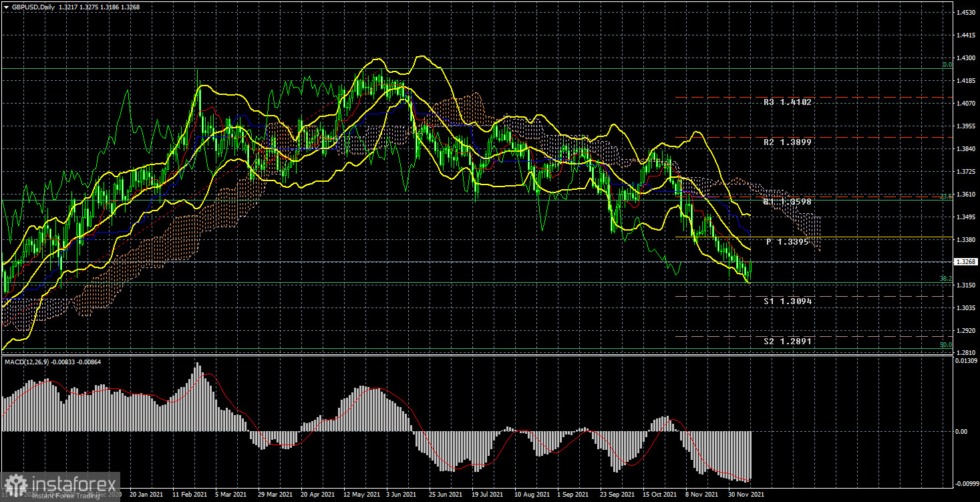Click the 11 Feb 2021 date label
Viewport: 980px width, 502px height.
pyautogui.click(x=189, y=495)
